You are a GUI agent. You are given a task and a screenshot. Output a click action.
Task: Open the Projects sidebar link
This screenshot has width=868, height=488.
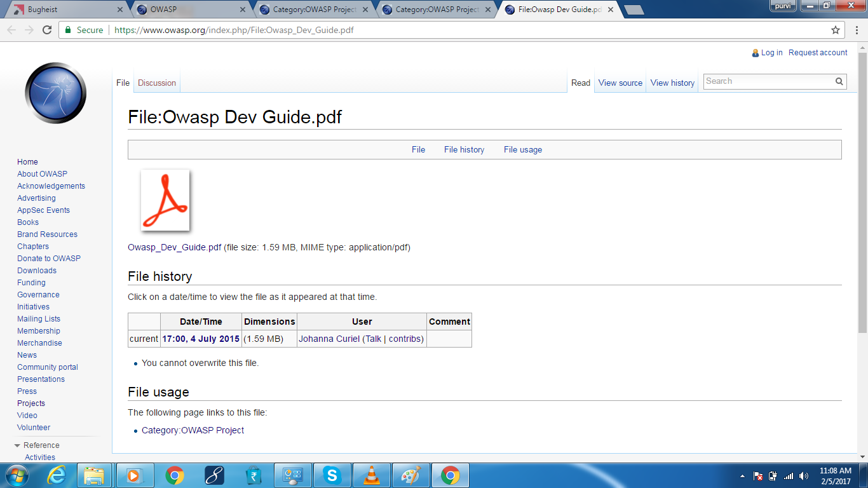tap(31, 403)
